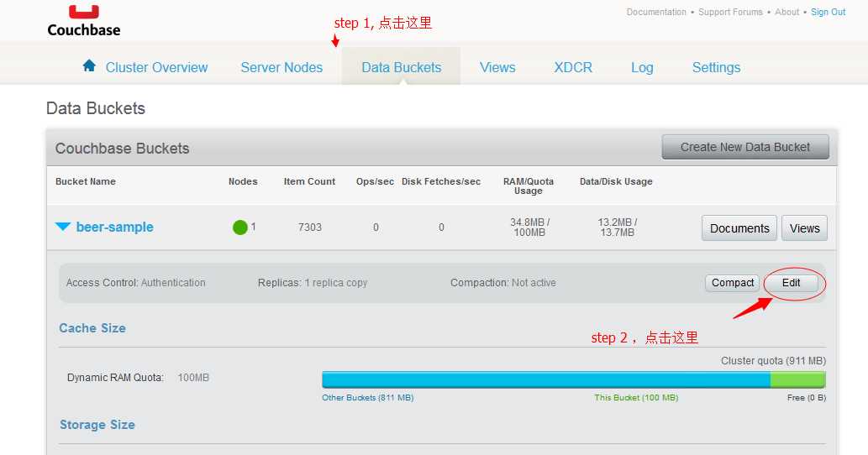Click the Data Buckets page heading
Viewport: 868px width, 455px height.
coord(96,108)
